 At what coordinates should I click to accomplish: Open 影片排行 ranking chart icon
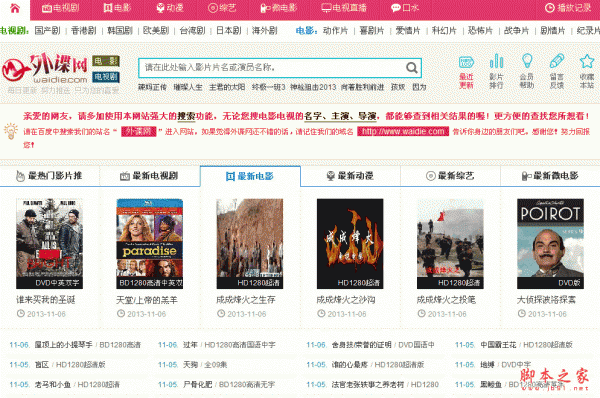coord(496,72)
